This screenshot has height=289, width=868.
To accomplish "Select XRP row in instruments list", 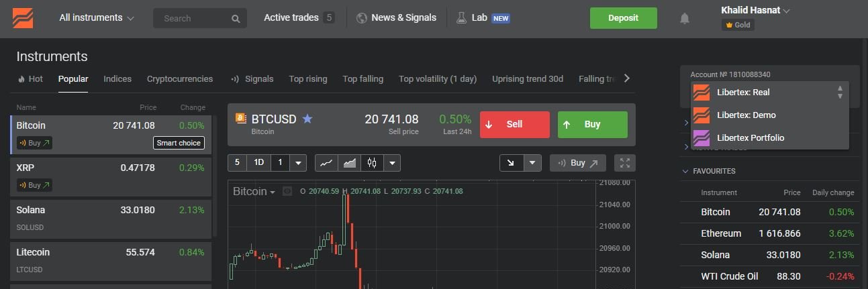I will coord(110,177).
